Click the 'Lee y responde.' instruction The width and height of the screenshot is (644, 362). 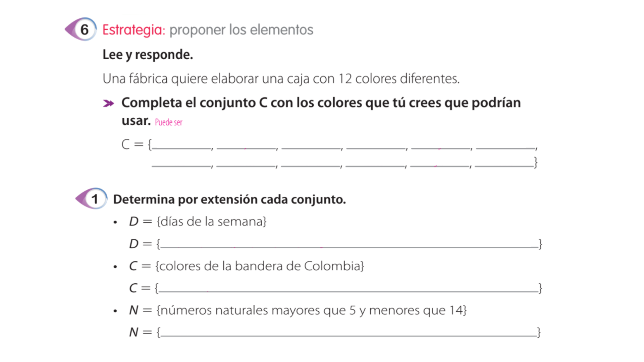click(x=148, y=55)
